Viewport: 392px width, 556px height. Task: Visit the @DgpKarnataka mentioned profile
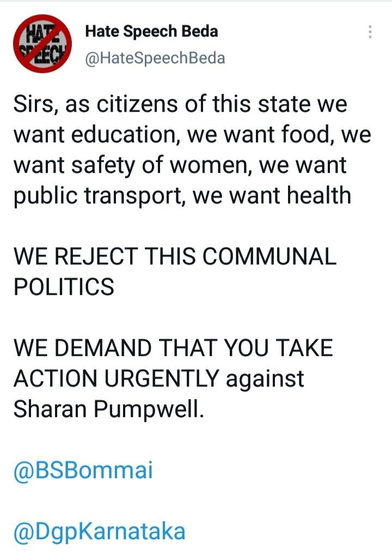[x=99, y=531]
